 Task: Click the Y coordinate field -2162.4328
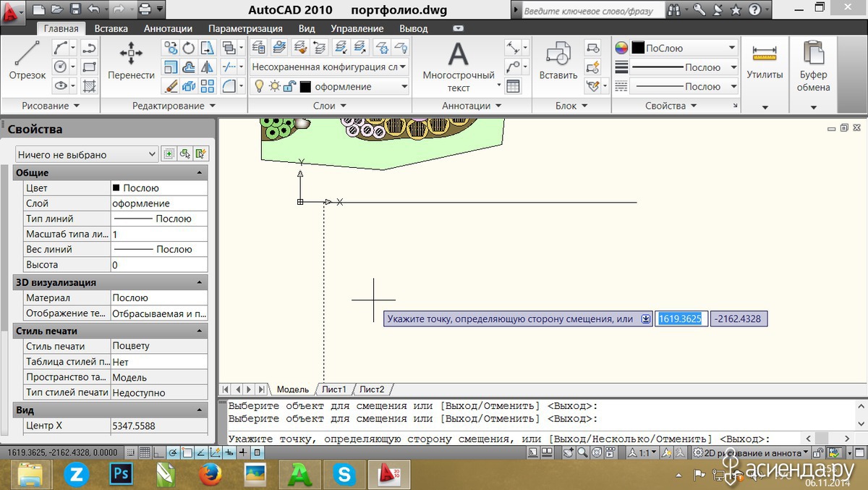click(x=739, y=318)
